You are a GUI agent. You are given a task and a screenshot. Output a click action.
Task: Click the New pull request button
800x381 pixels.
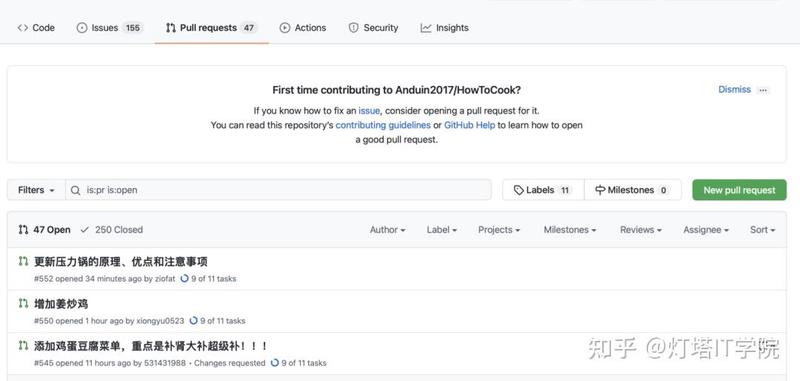(x=739, y=190)
